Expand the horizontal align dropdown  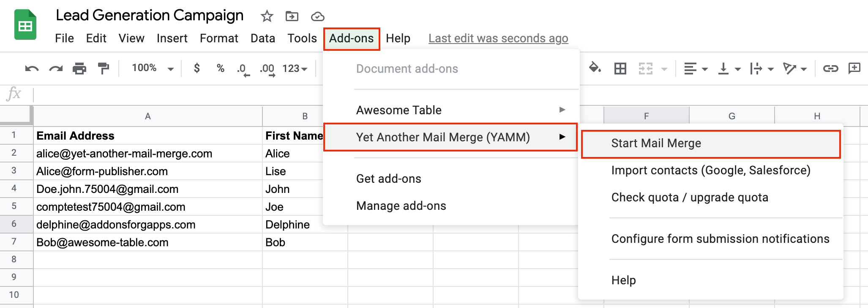695,69
